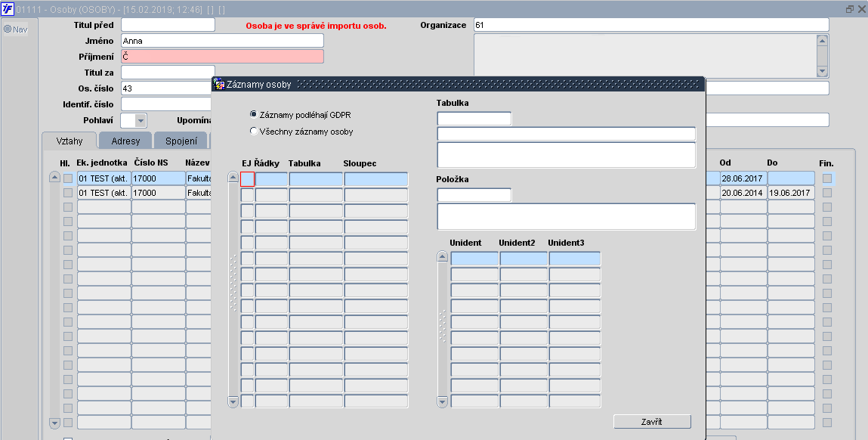This screenshot has height=440, width=868.
Task: Click down arrow of organization text area scrollbar
Action: (822, 72)
